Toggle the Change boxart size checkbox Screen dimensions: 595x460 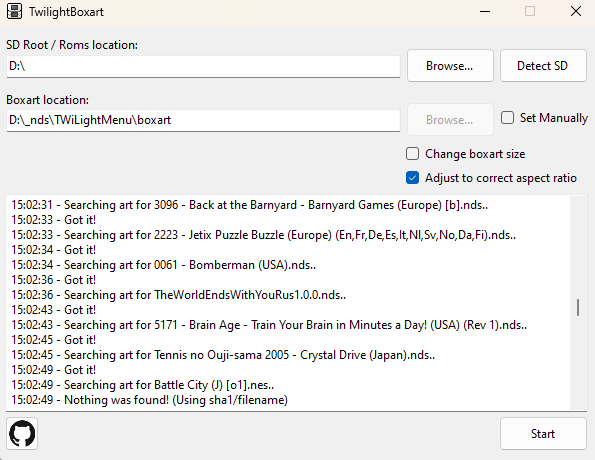point(412,154)
